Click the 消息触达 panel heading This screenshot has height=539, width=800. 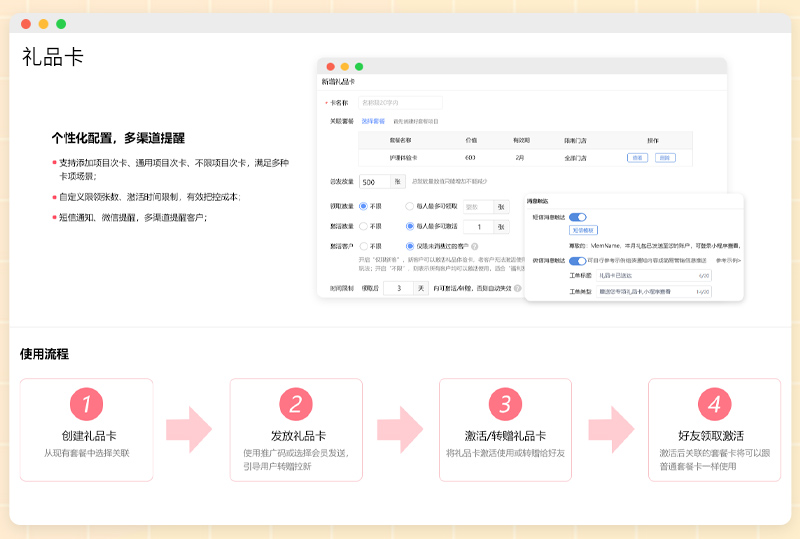click(x=537, y=201)
